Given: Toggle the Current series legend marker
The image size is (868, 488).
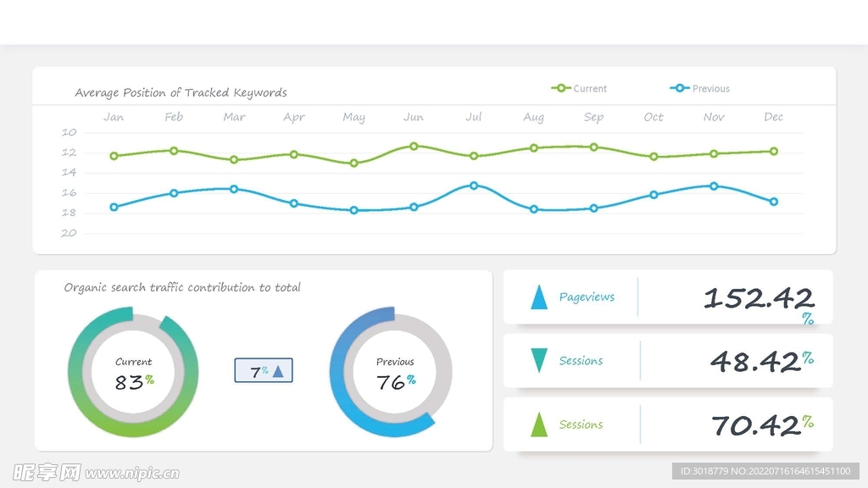Looking at the screenshot, I should coord(561,88).
